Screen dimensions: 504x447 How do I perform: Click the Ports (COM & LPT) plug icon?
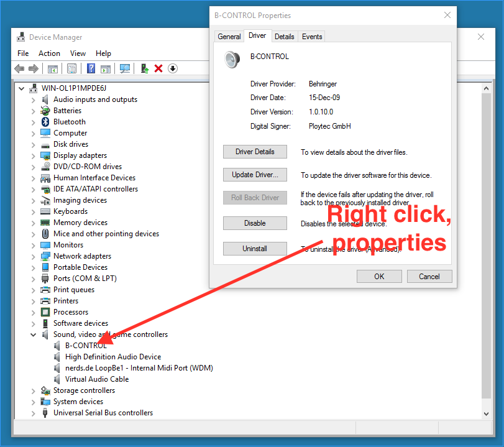tap(45, 279)
